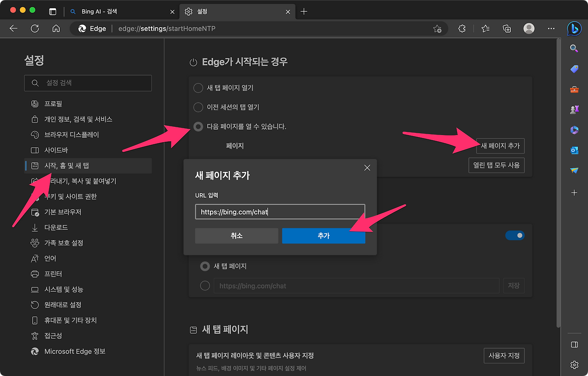Open the '시작, 홈 및 새 탭' settings section

(66, 165)
